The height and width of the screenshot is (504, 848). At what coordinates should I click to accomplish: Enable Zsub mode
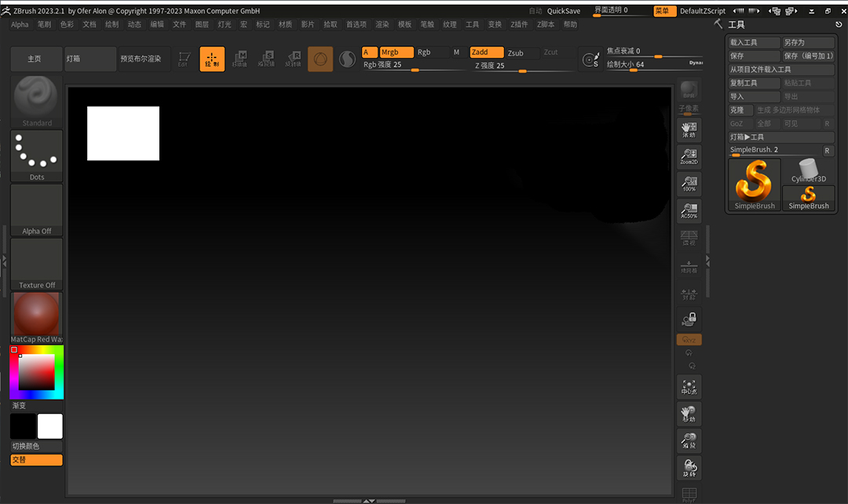pos(522,53)
